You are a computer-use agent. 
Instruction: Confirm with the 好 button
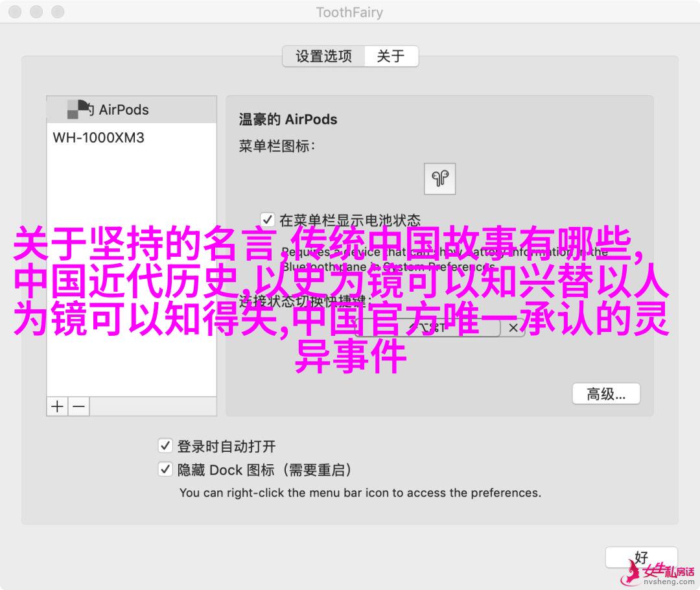[x=642, y=558]
